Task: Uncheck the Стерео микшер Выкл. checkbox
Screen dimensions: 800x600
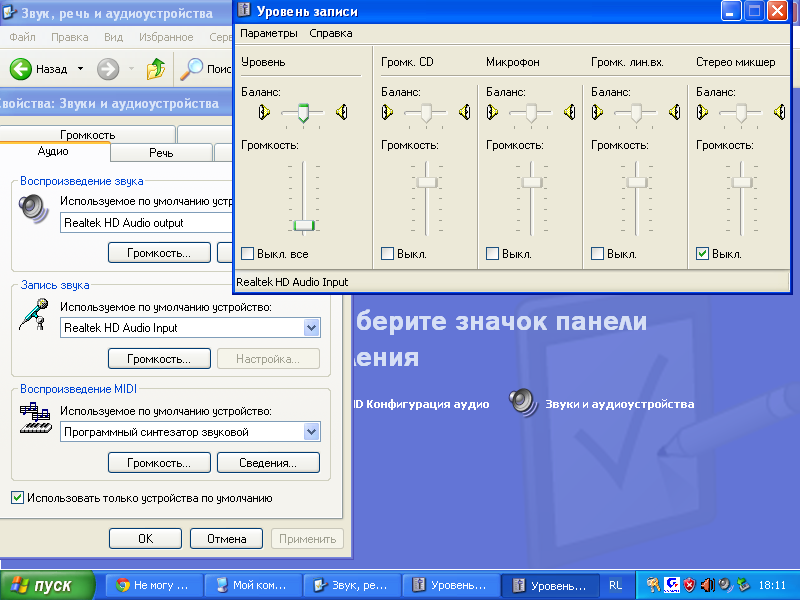Action: [702, 254]
